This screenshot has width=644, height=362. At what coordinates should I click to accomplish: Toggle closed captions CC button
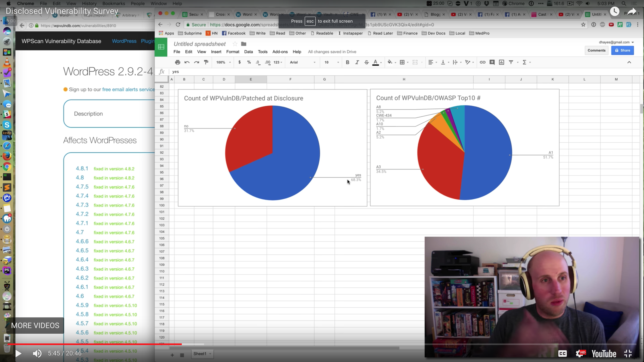pyautogui.click(x=563, y=353)
